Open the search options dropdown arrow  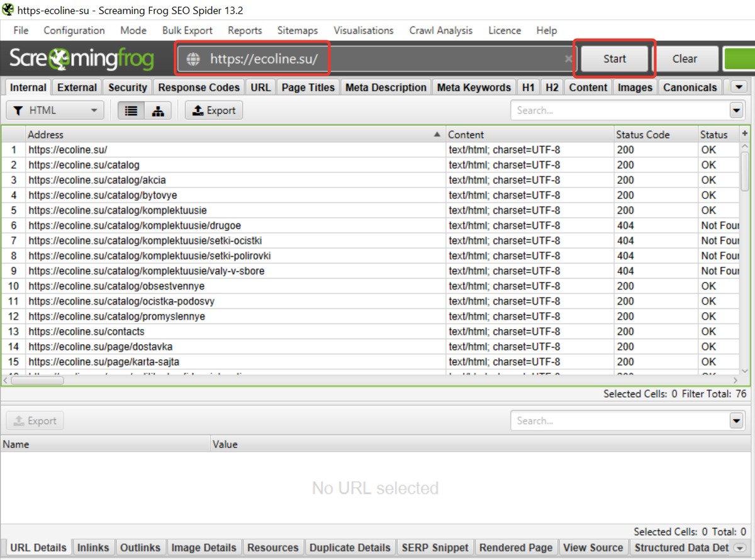pos(736,110)
